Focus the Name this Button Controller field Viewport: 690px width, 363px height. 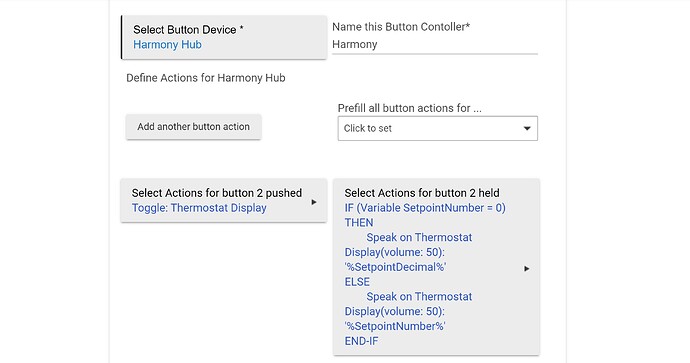coord(435,44)
